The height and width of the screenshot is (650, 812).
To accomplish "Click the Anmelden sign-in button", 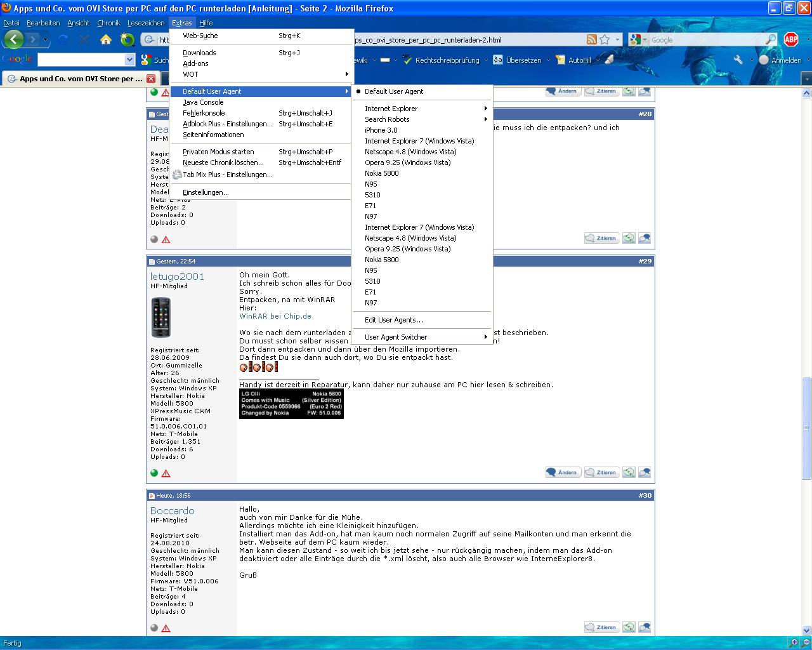I will point(780,60).
